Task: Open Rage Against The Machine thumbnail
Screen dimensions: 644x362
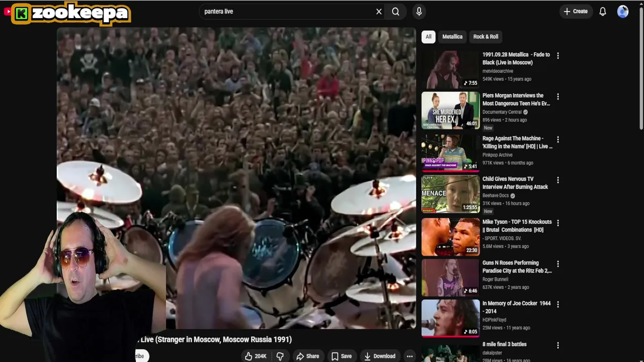Action: 450,153
